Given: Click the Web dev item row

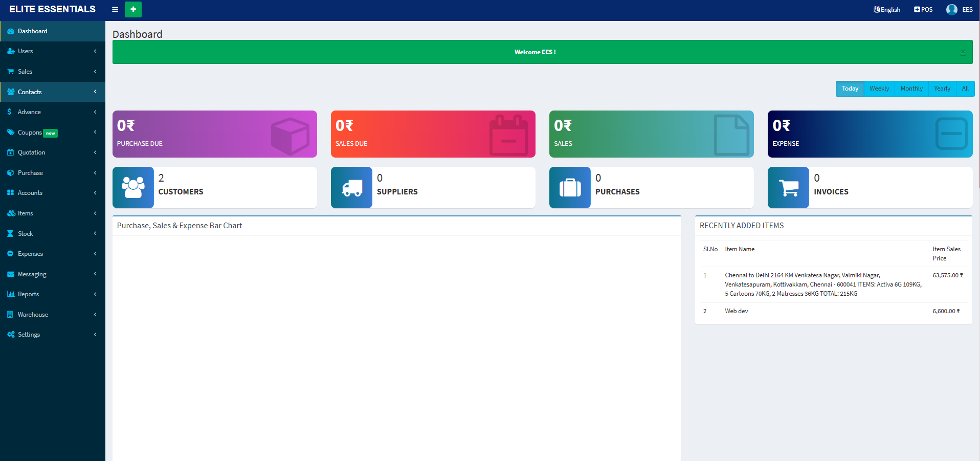Looking at the screenshot, I should coord(834,311).
